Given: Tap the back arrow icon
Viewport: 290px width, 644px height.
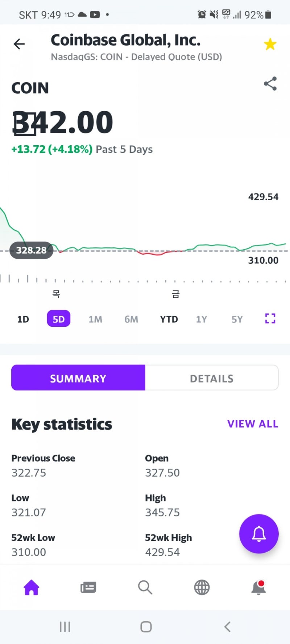Looking at the screenshot, I should click(x=19, y=44).
